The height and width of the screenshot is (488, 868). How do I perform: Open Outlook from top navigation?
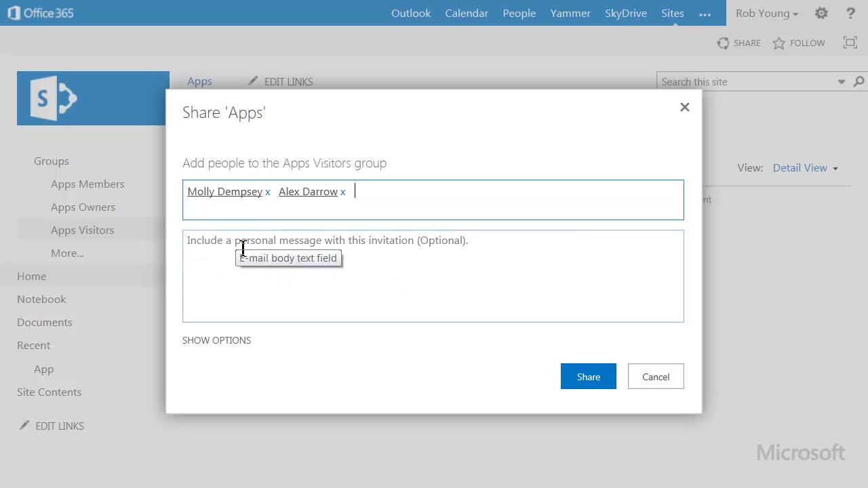(411, 14)
